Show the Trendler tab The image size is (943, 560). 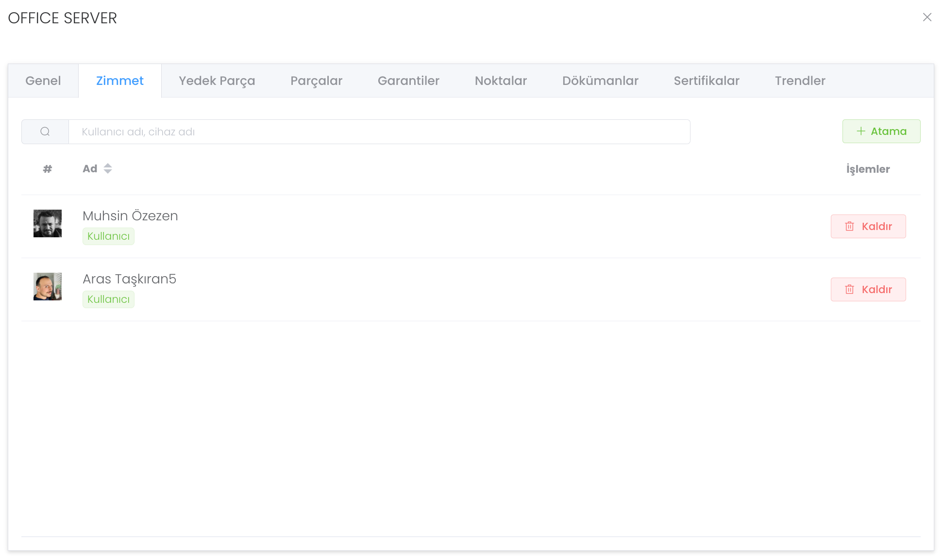click(800, 81)
